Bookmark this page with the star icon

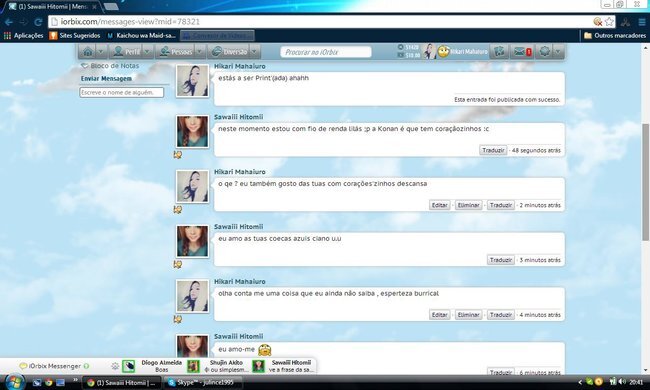coord(609,22)
